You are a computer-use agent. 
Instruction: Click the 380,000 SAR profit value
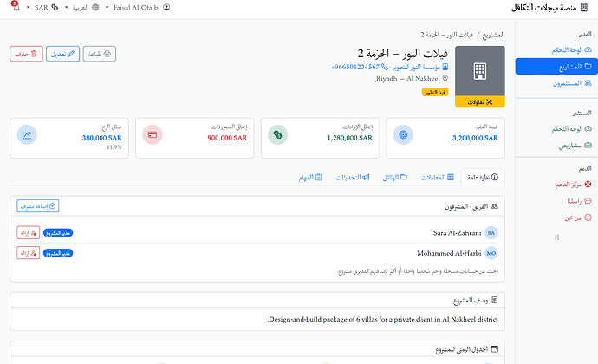pos(101,138)
